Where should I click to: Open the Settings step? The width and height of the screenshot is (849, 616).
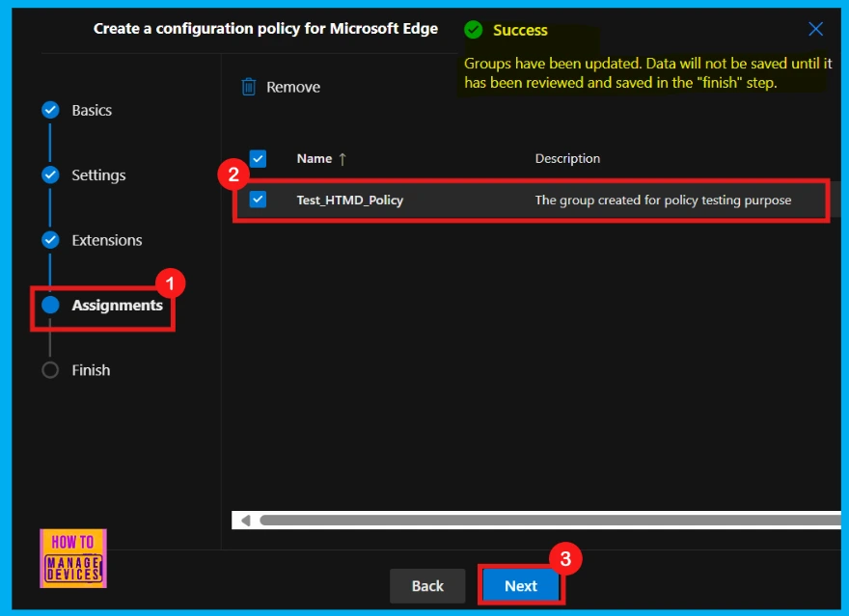tap(98, 175)
